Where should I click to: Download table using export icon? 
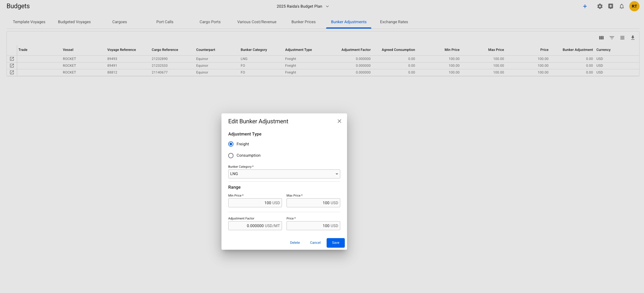(633, 38)
